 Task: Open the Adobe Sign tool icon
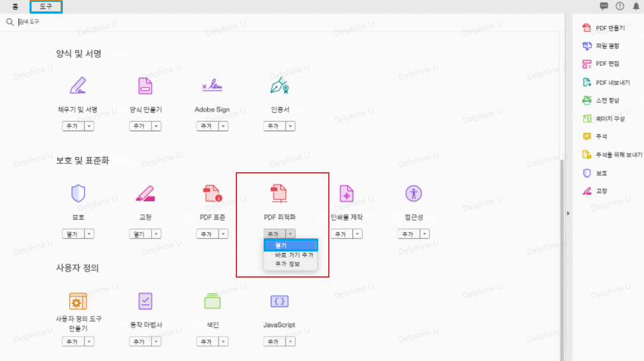click(212, 85)
